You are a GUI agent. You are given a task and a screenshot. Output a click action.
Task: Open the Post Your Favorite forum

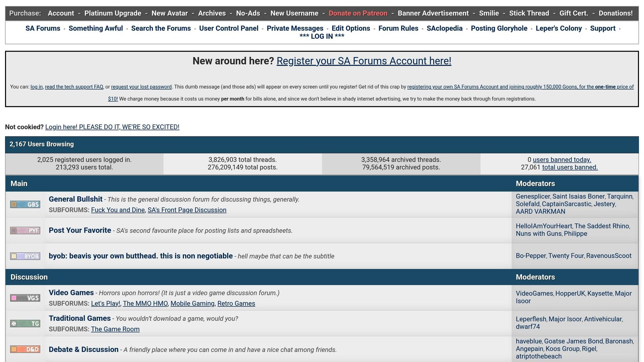click(x=80, y=230)
